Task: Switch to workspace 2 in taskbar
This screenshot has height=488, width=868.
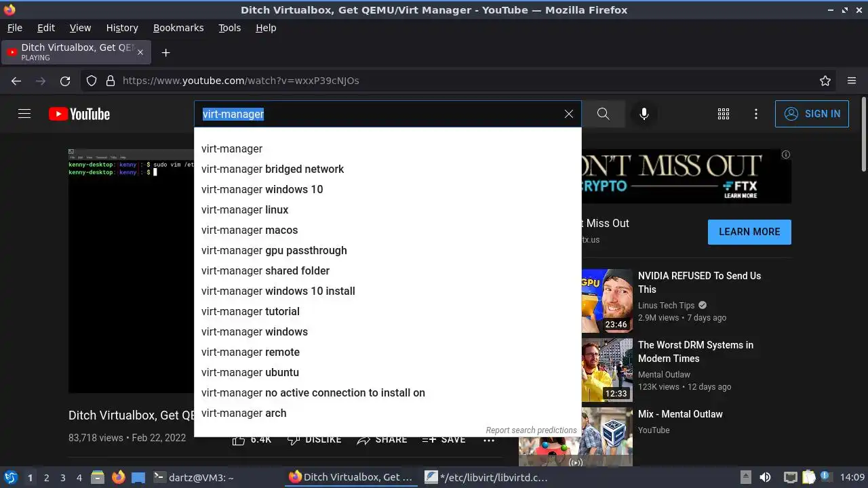Action: [46, 478]
